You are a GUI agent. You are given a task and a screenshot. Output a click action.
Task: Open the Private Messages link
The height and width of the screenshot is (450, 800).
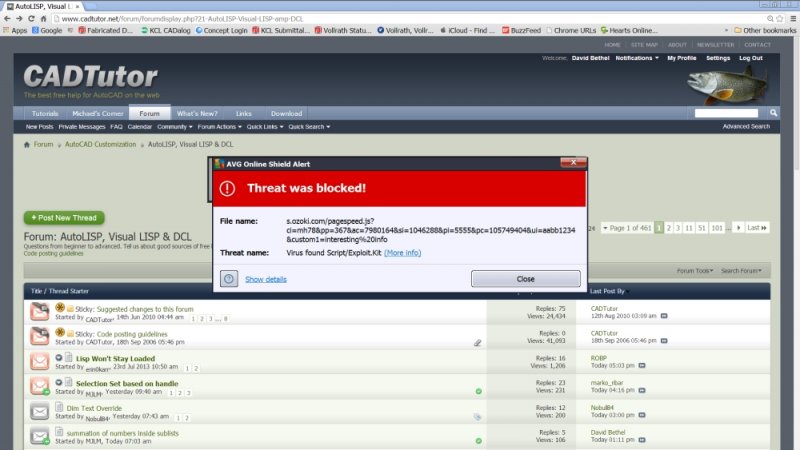coord(82,127)
